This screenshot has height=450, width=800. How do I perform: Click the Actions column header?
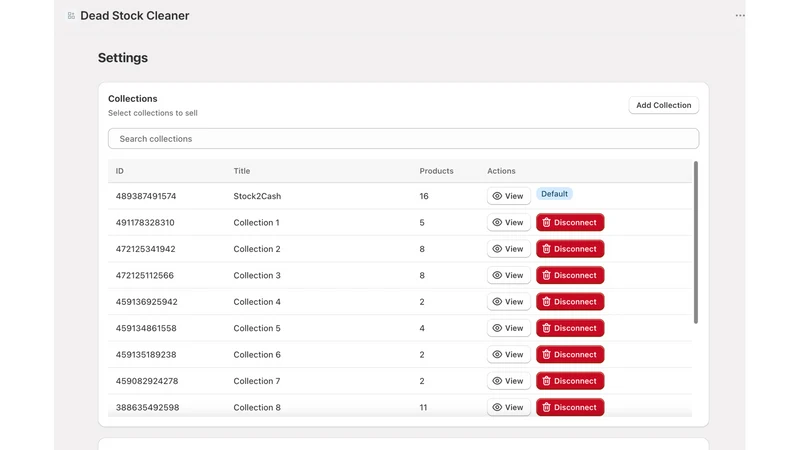pyautogui.click(x=501, y=171)
